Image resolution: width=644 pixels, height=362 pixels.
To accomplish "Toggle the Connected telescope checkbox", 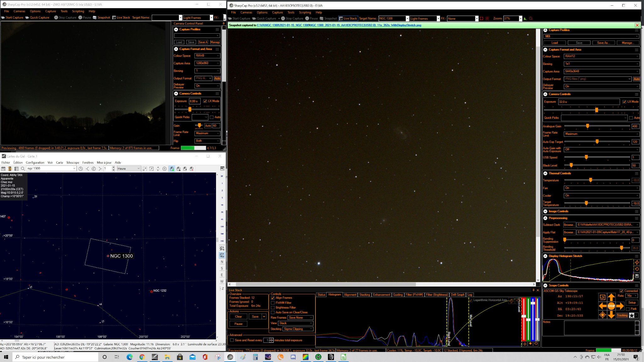I will point(621,291).
